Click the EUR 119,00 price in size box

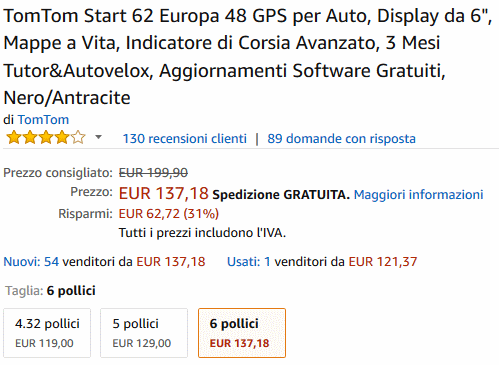coord(44,343)
